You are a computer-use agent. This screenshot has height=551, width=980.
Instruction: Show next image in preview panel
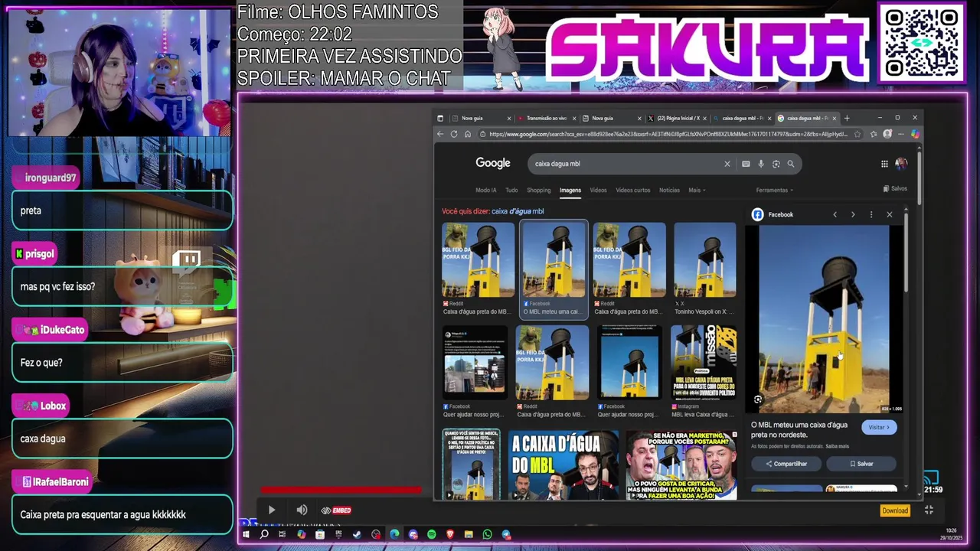853,215
